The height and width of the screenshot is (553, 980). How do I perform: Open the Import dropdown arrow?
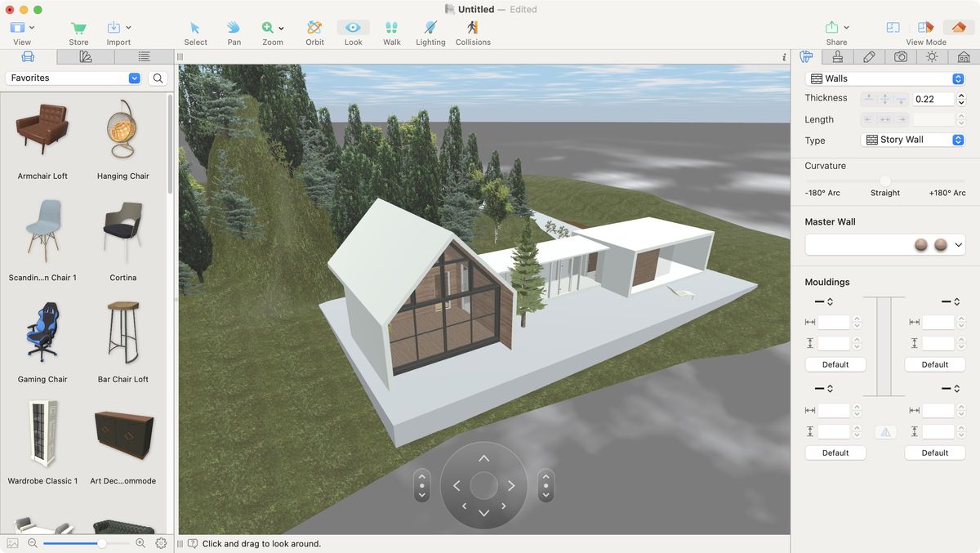pyautogui.click(x=128, y=28)
